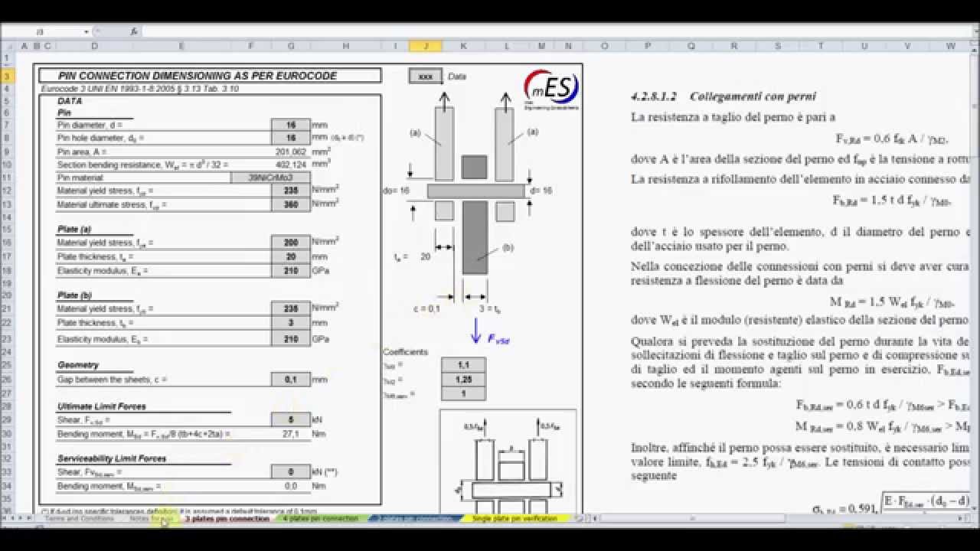Select the coefficient cell 1,25
This screenshot has height=551, width=980.
coord(463,380)
